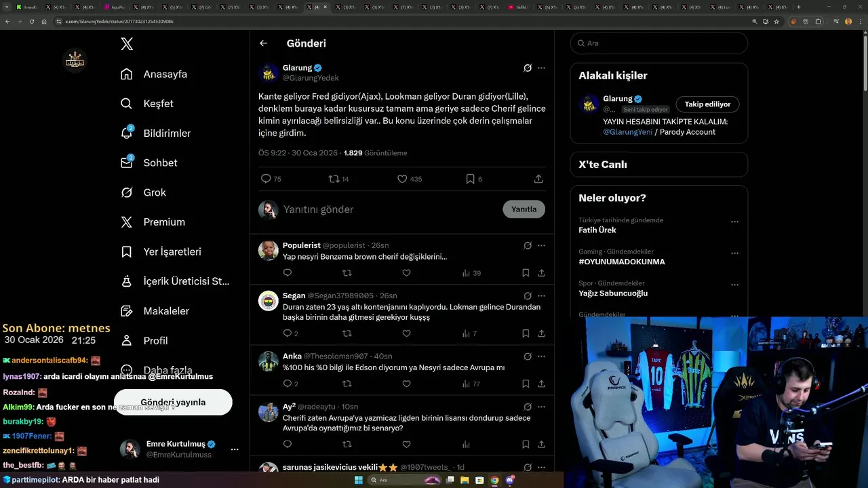
Task: Open the #OYUNUMADOKUNMA trend
Action: (622, 262)
